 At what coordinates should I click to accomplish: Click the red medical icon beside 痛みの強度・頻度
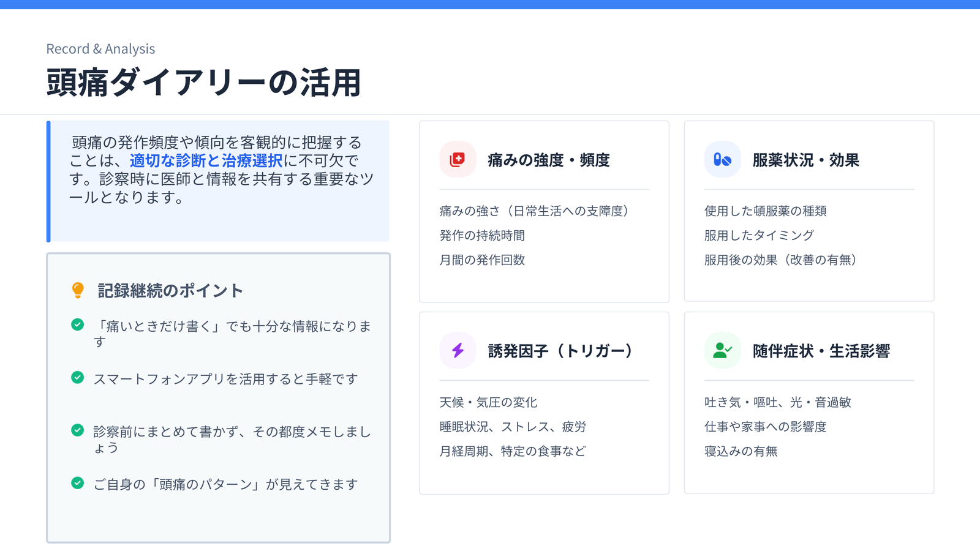click(x=458, y=159)
